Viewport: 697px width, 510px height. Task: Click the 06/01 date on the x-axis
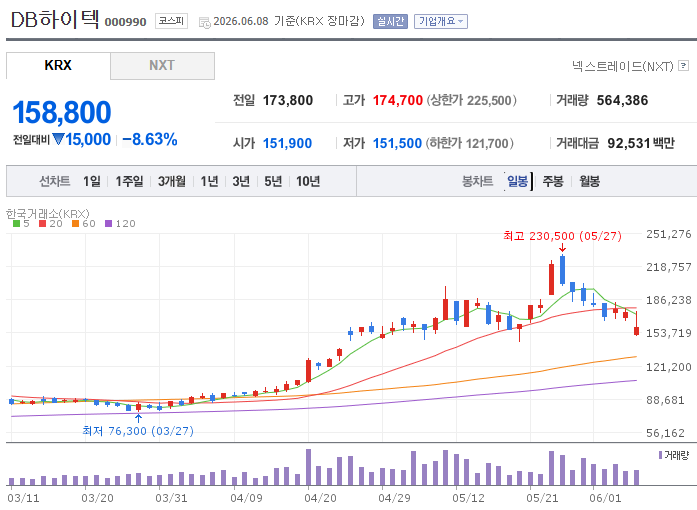[x=605, y=498]
